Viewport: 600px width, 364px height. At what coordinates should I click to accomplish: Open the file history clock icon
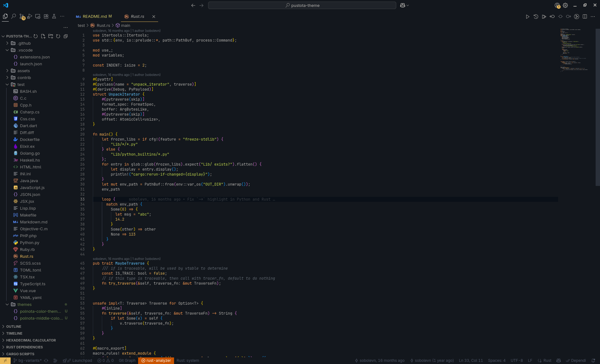coord(536,17)
